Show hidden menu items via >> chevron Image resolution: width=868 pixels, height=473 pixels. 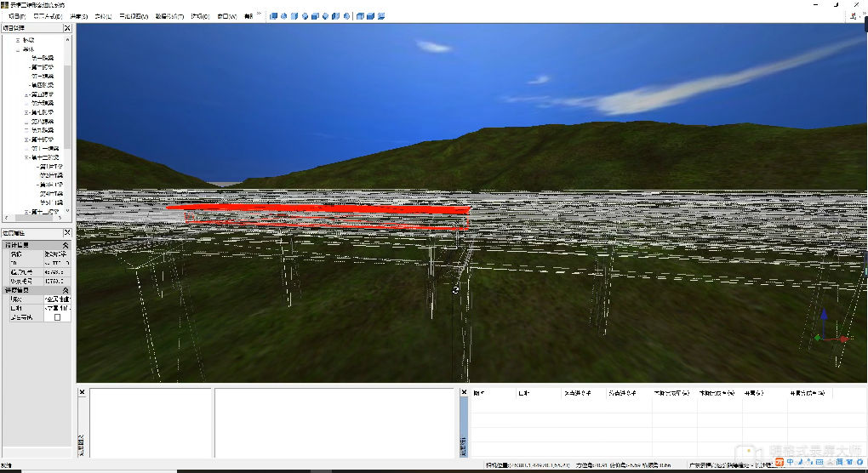(x=259, y=14)
